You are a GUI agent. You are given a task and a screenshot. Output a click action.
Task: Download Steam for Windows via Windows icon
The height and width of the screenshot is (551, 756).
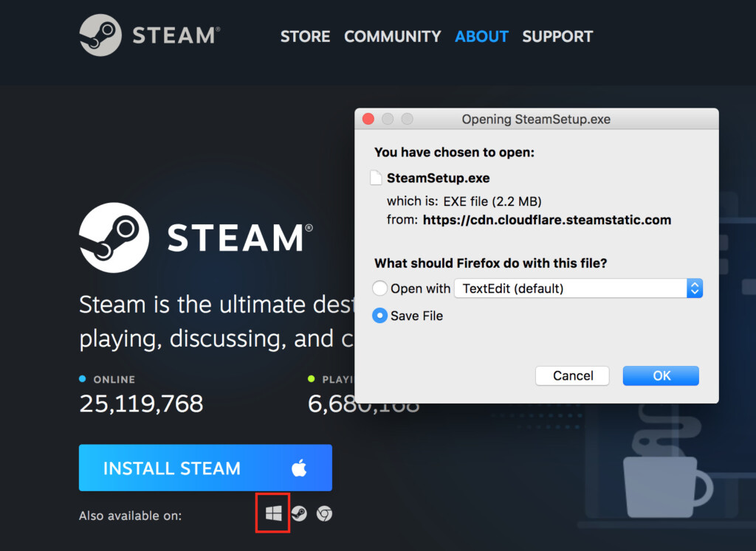click(273, 513)
